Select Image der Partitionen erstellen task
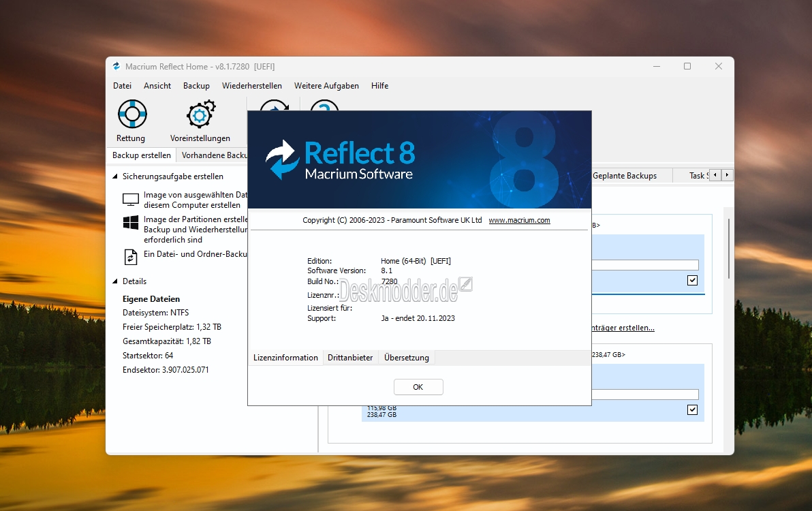 [x=196, y=230]
